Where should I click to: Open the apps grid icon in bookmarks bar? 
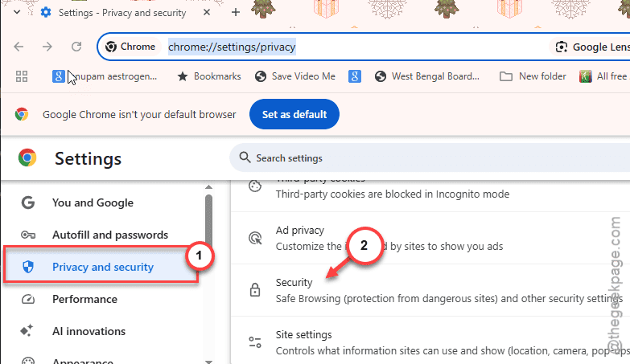[21, 76]
